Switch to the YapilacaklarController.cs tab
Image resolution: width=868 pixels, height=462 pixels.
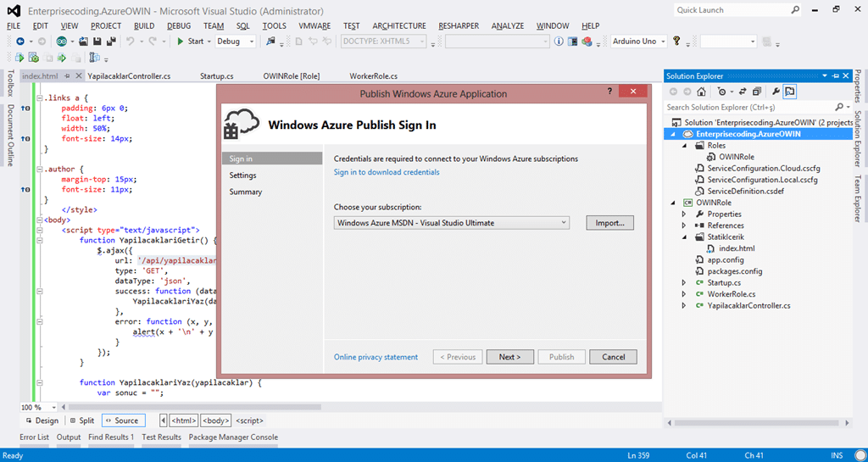point(129,76)
